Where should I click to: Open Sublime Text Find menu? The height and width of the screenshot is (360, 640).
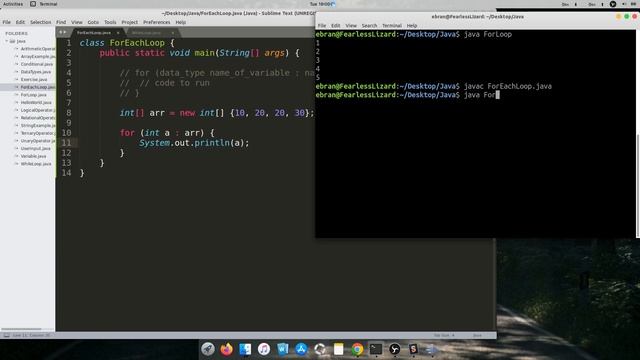point(61,22)
